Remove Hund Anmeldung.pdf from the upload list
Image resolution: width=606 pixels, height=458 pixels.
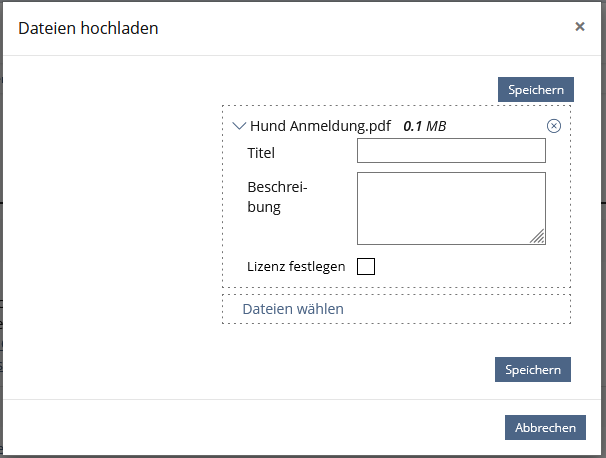point(554,126)
